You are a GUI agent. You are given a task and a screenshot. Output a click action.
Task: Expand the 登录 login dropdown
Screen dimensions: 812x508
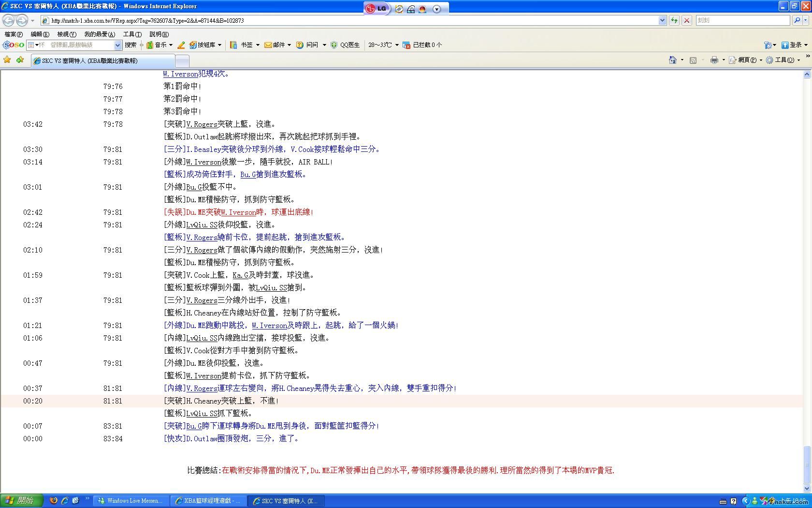click(x=806, y=45)
